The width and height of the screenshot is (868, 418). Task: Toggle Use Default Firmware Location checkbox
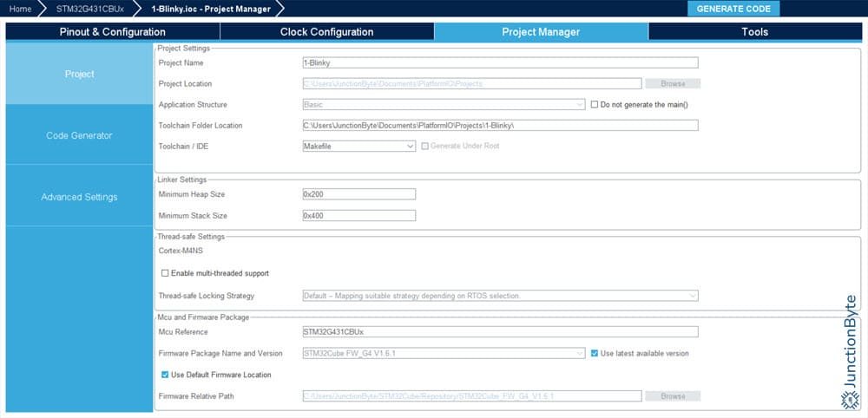tap(165, 375)
